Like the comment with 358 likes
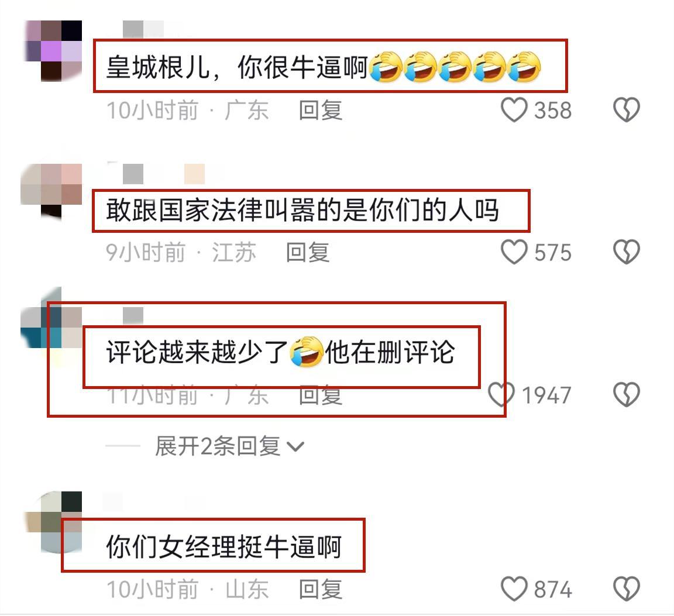This screenshot has width=674, height=616. [514, 109]
